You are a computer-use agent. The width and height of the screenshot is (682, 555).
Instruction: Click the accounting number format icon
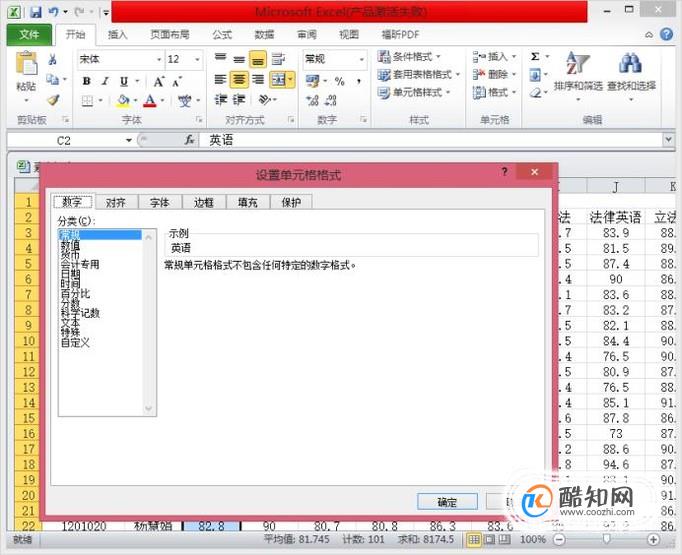[x=312, y=81]
